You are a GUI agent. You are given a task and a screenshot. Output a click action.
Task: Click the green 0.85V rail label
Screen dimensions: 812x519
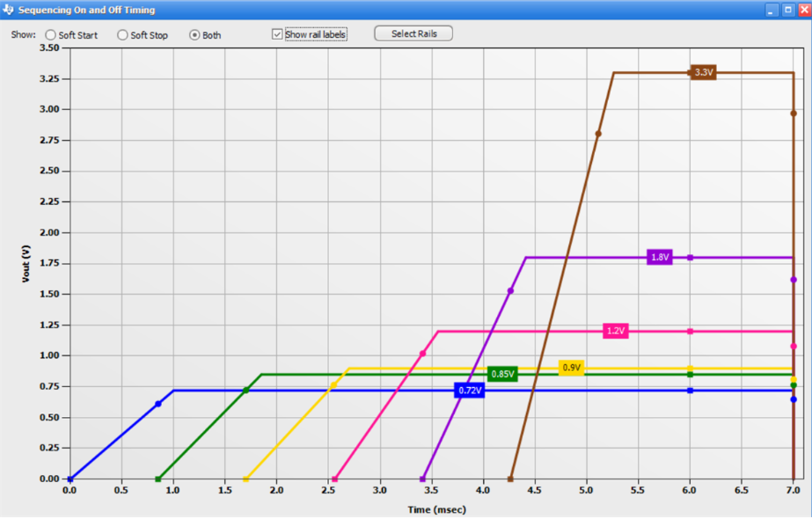(503, 374)
